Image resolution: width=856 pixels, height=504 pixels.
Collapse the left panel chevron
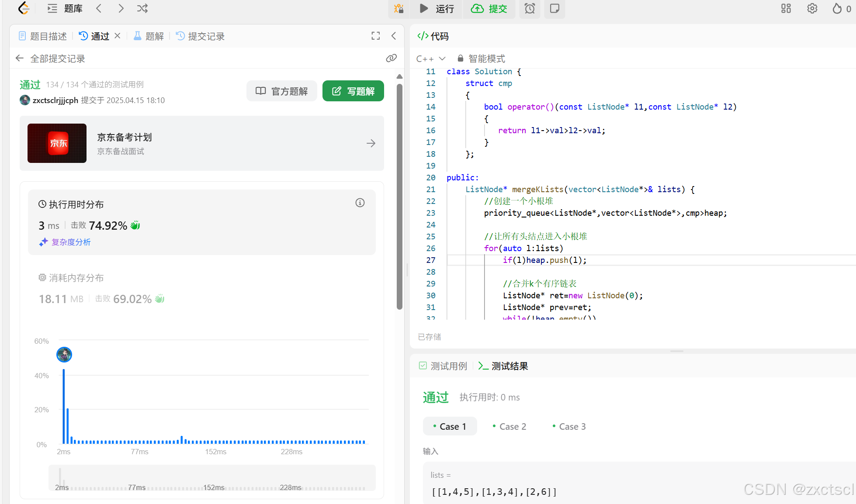[x=394, y=36]
